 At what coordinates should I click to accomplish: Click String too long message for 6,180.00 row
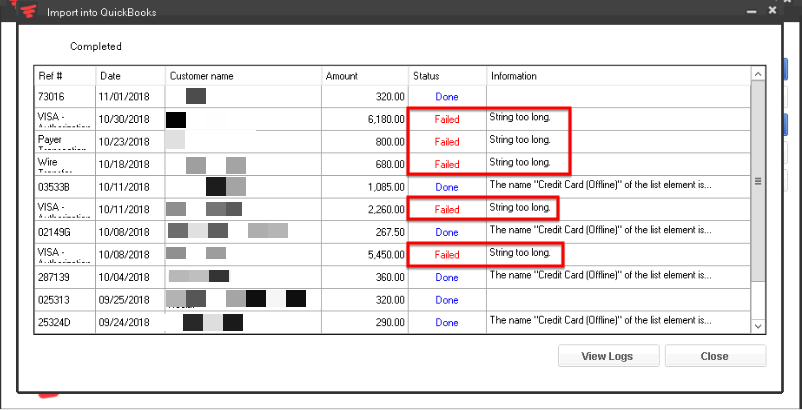click(x=520, y=117)
